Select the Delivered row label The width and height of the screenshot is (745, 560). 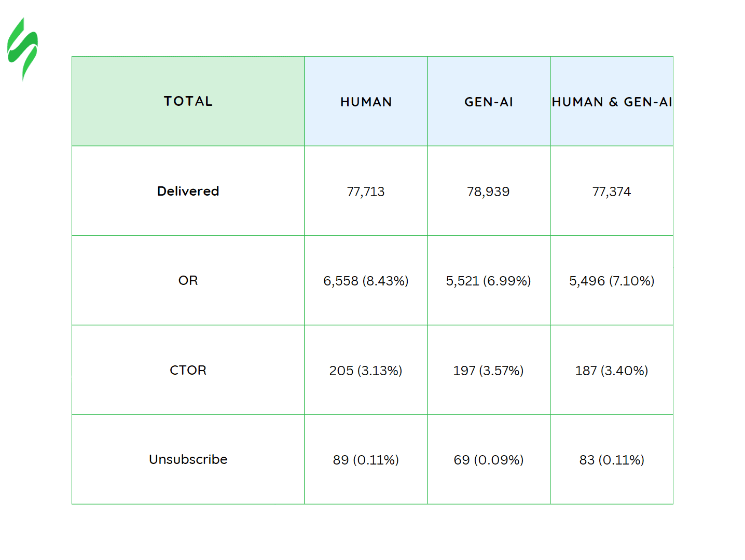[x=188, y=191]
